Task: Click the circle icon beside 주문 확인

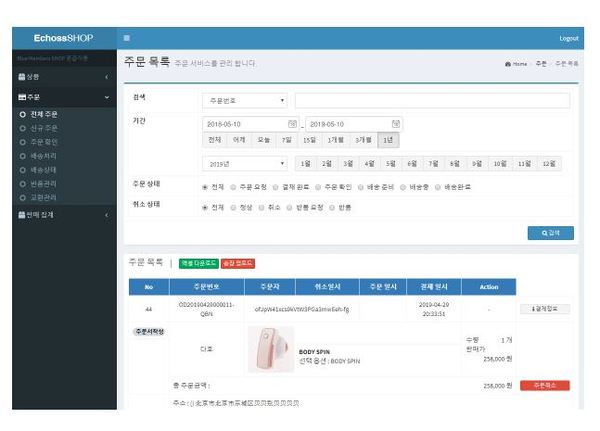Action: [23, 142]
